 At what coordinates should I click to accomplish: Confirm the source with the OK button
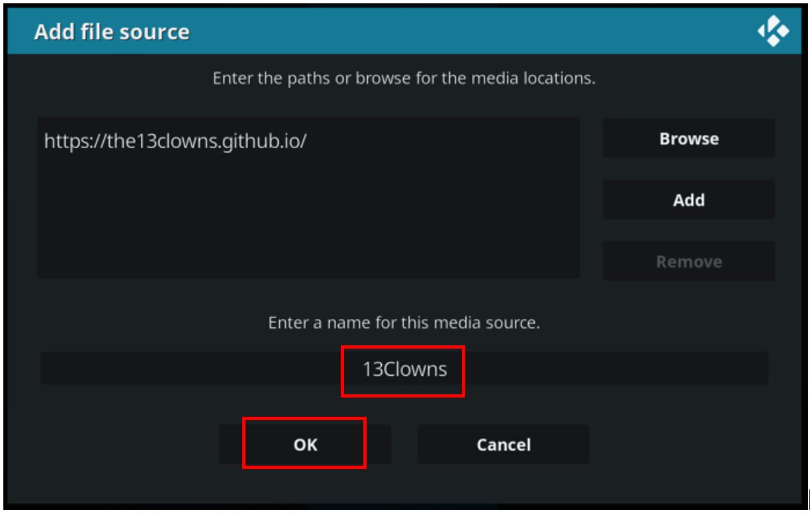tap(305, 444)
